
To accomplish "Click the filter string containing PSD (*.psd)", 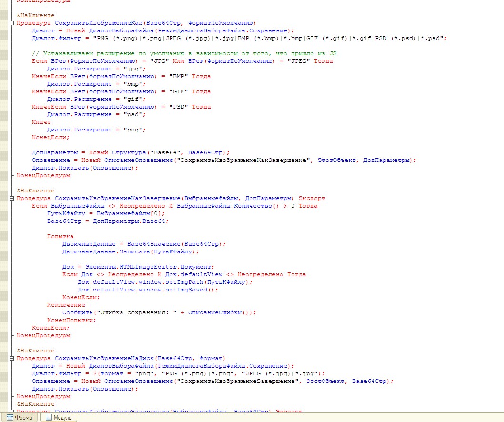I will point(269,38).
